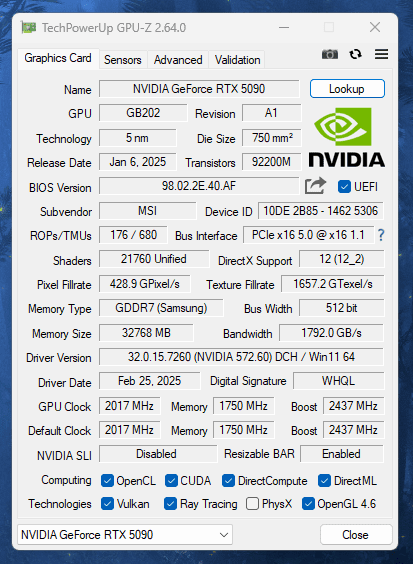Toggle the DirectCompute checkbox
Screen dimensions: 413x564
point(228,481)
